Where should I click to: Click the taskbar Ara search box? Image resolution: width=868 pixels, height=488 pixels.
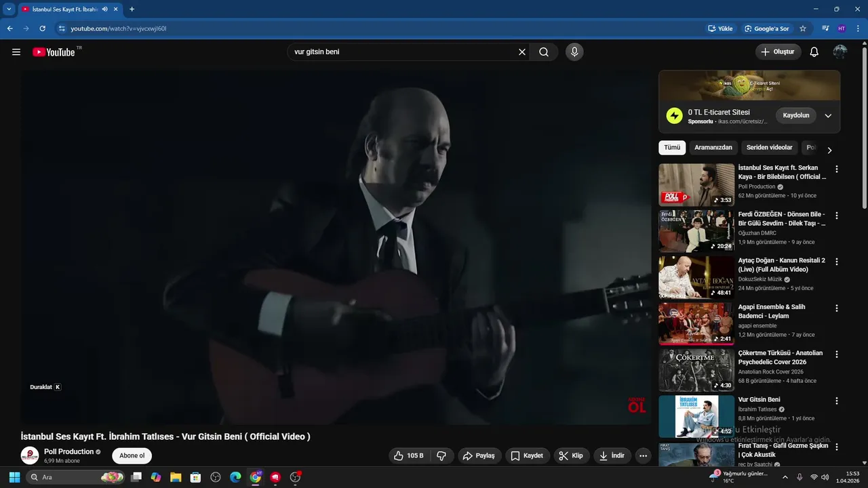tap(75, 477)
